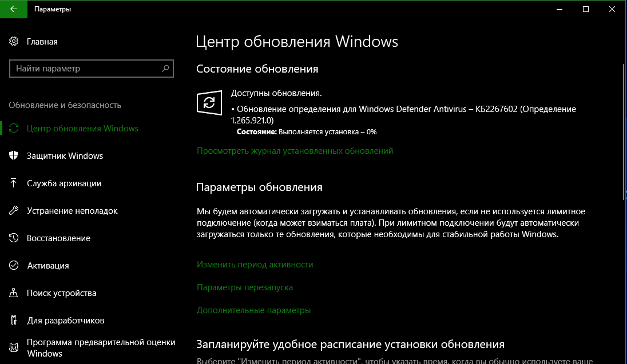Click the vertical scrollbar on the right
This screenshot has width=627, height=364.
pyautogui.click(x=625, y=132)
